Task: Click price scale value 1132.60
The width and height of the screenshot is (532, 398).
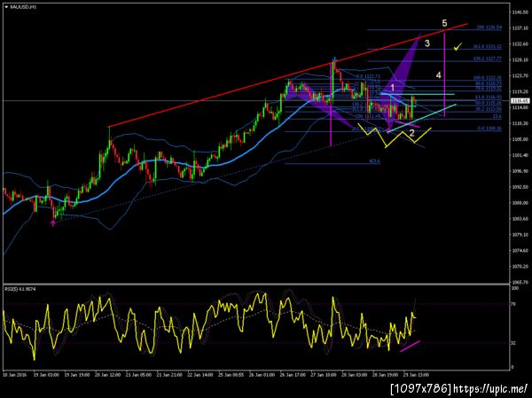Action: pos(520,44)
